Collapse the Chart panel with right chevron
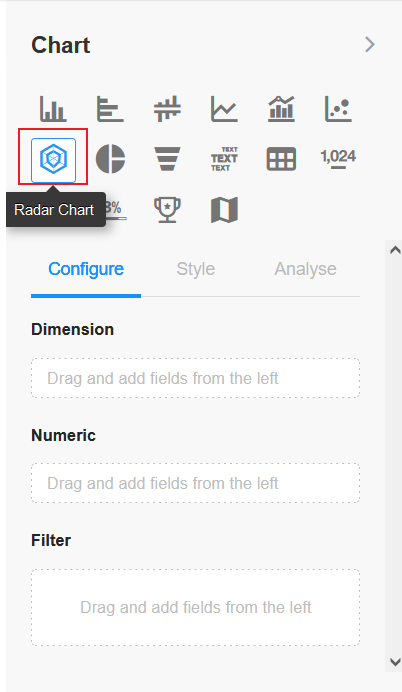Image resolution: width=402 pixels, height=692 pixels. tap(370, 45)
